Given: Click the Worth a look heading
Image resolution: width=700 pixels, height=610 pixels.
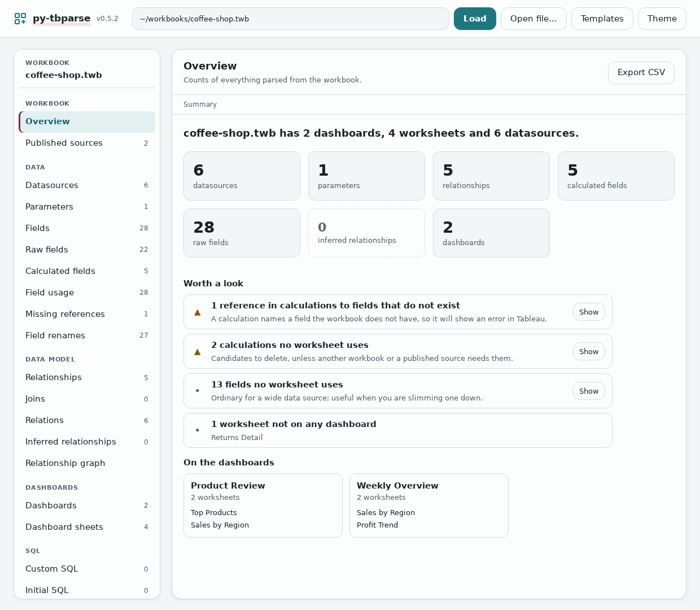Looking at the screenshot, I should click(x=213, y=284).
